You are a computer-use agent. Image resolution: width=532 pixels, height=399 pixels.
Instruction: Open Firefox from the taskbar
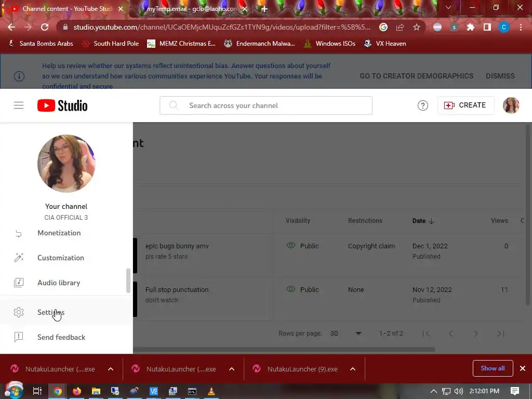(x=77, y=392)
